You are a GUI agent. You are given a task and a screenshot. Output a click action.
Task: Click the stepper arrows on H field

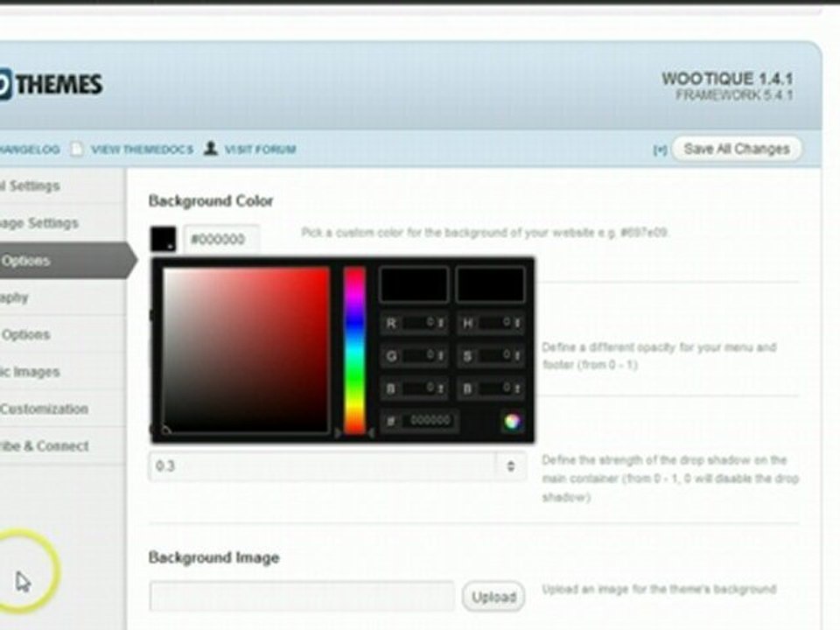tap(517, 323)
